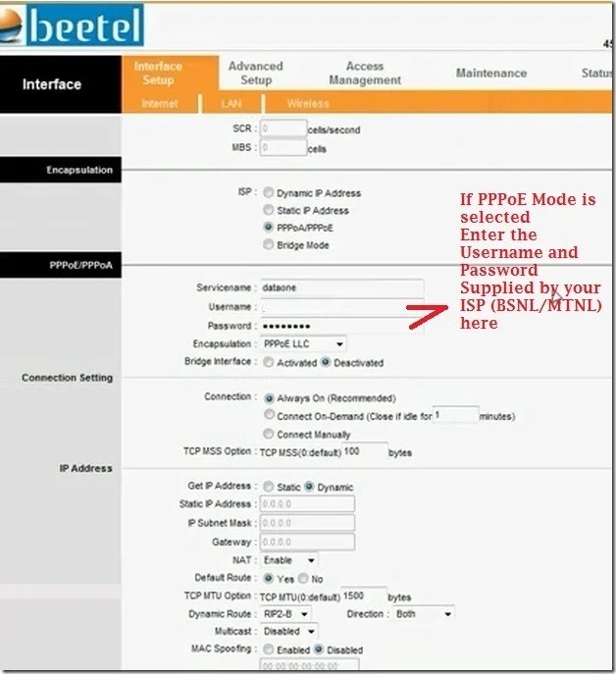The image size is (616, 674).
Task: Open the Encapsulation PPPoE LLC dropdown
Action: point(303,344)
